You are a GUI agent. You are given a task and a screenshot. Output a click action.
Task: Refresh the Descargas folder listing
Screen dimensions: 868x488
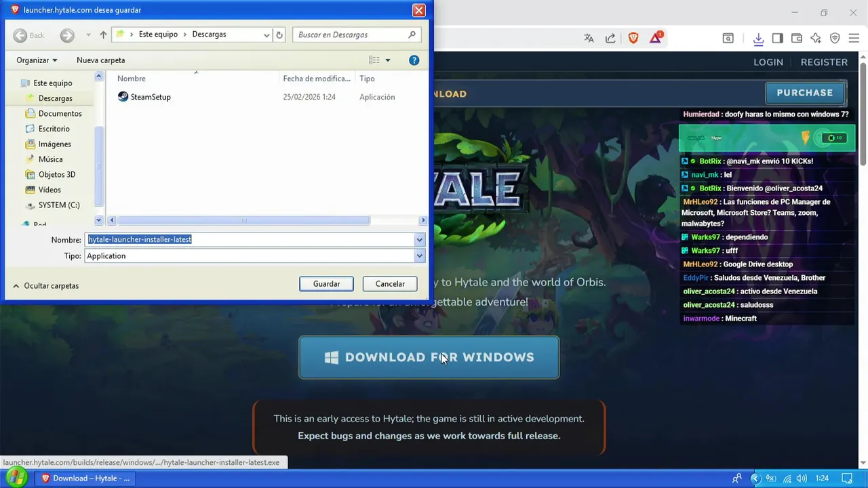[279, 35]
